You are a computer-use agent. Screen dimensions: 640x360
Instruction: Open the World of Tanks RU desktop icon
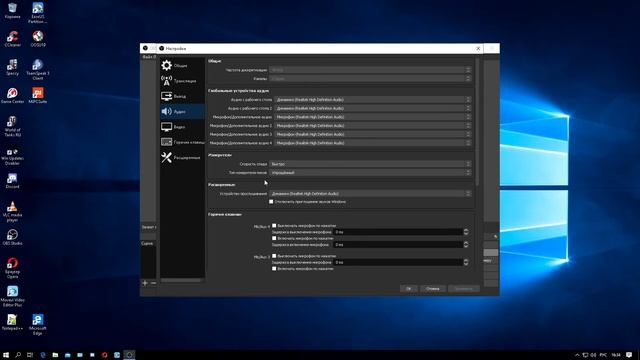12,126
